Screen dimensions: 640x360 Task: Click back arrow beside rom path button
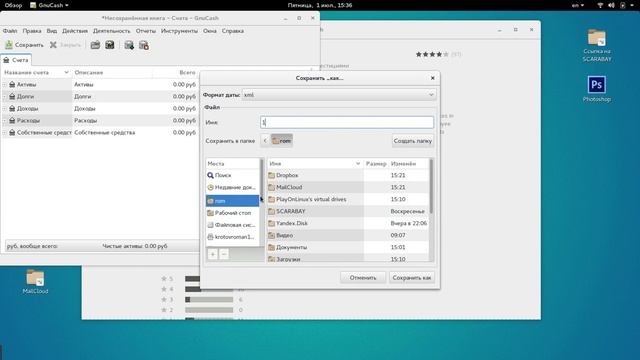click(x=265, y=141)
